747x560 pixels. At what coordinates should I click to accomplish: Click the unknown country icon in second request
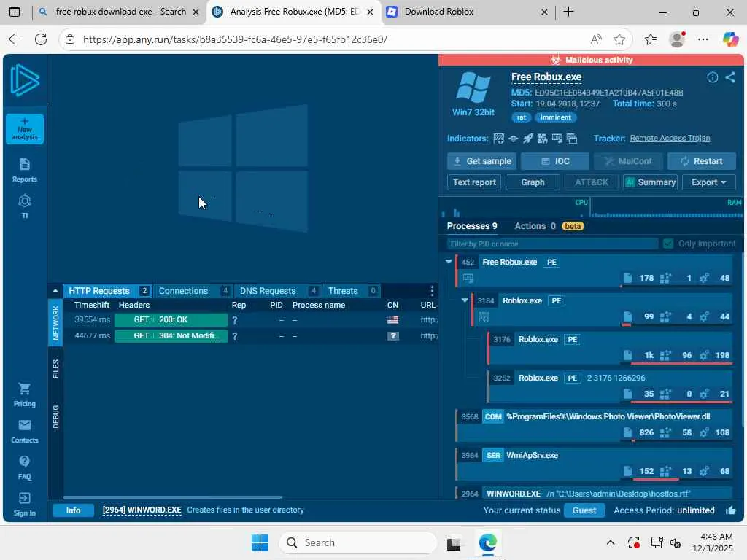point(393,335)
